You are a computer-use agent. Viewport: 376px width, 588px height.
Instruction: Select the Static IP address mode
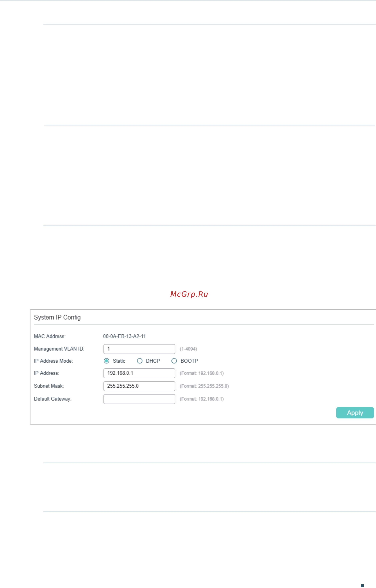pos(106,361)
